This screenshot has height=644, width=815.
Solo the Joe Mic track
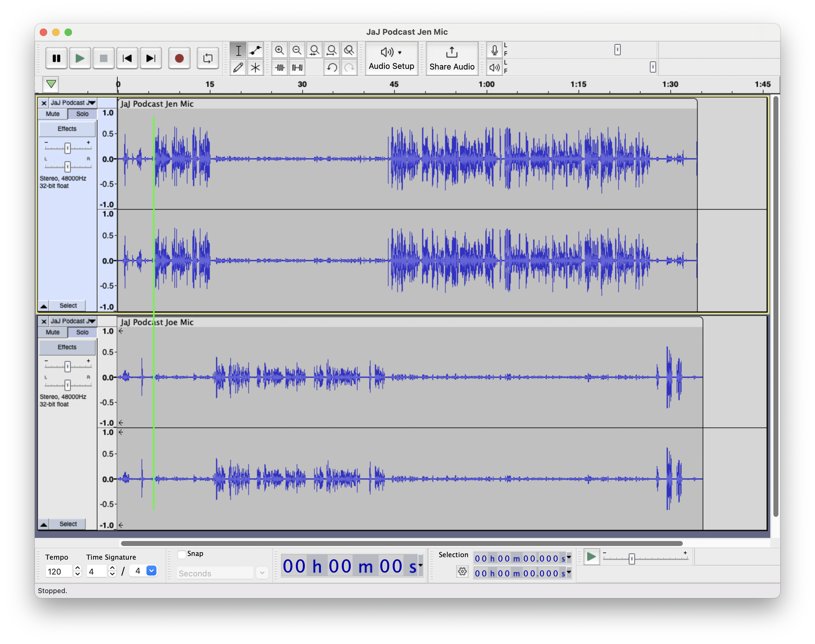[82, 332]
